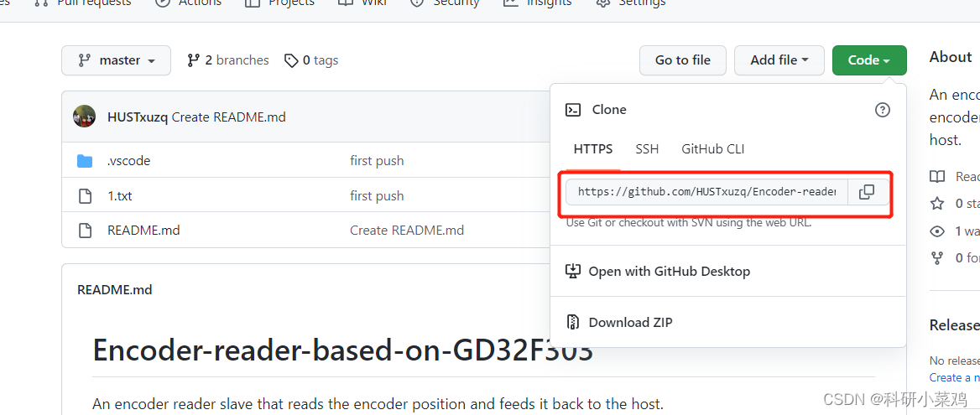Click the zip archive icon
Screen dimensions: 980x415
572,323
